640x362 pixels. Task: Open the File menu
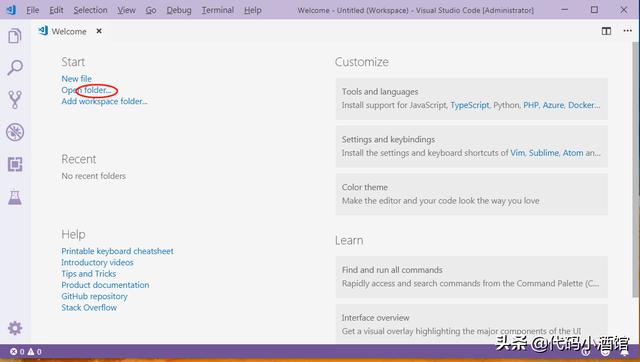(33, 10)
